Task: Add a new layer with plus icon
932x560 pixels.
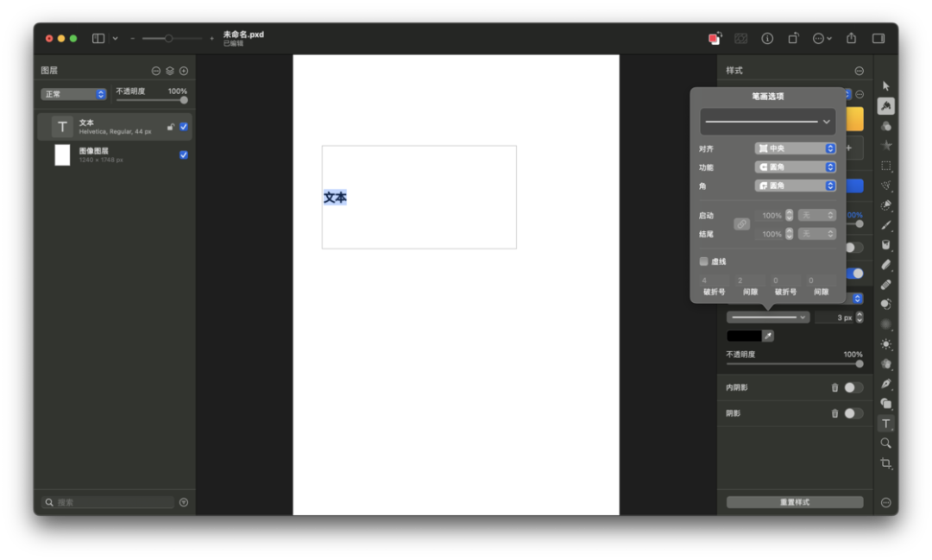Action: coord(184,71)
